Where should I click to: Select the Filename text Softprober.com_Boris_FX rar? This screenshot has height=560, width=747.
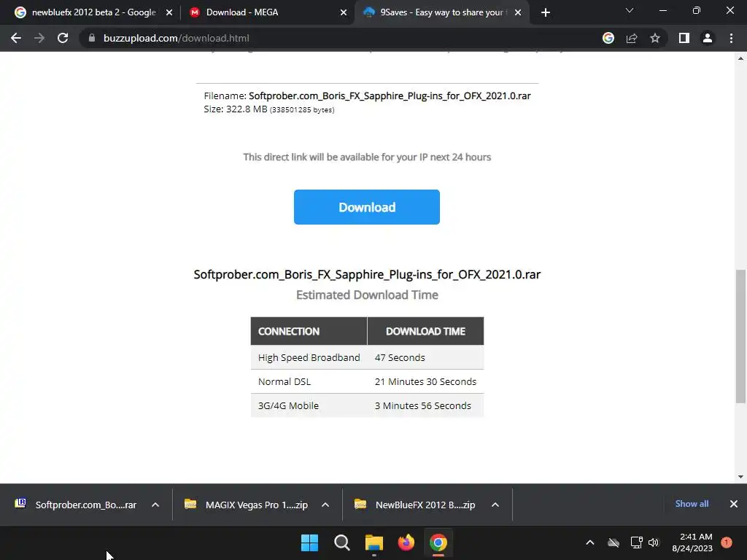[390, 96]
